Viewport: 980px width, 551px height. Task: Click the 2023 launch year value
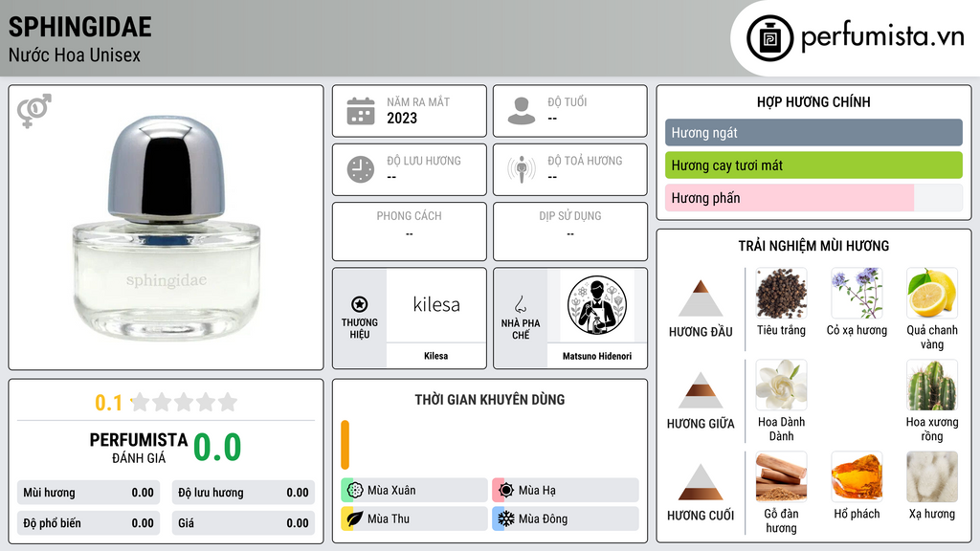[x=402, y=118]
